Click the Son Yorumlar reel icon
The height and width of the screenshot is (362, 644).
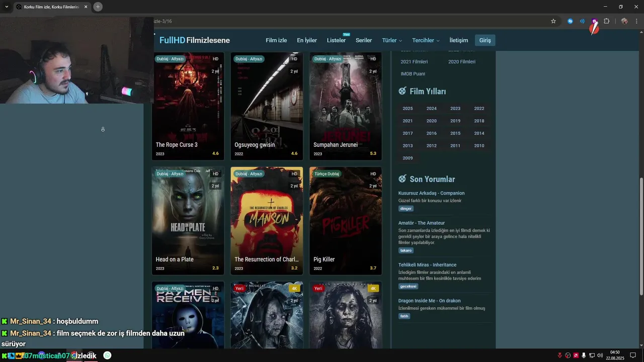pyautogui.click(x=402, y=178)
